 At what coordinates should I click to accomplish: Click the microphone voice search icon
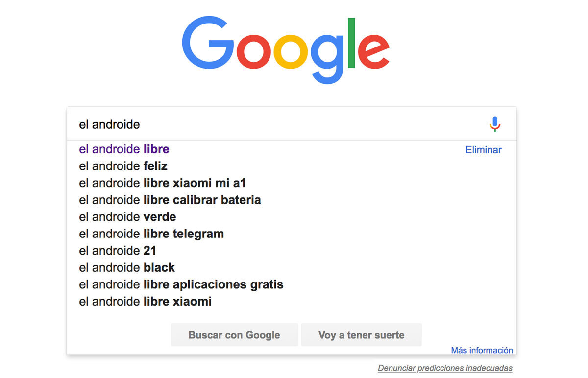(x=495, y=124)
